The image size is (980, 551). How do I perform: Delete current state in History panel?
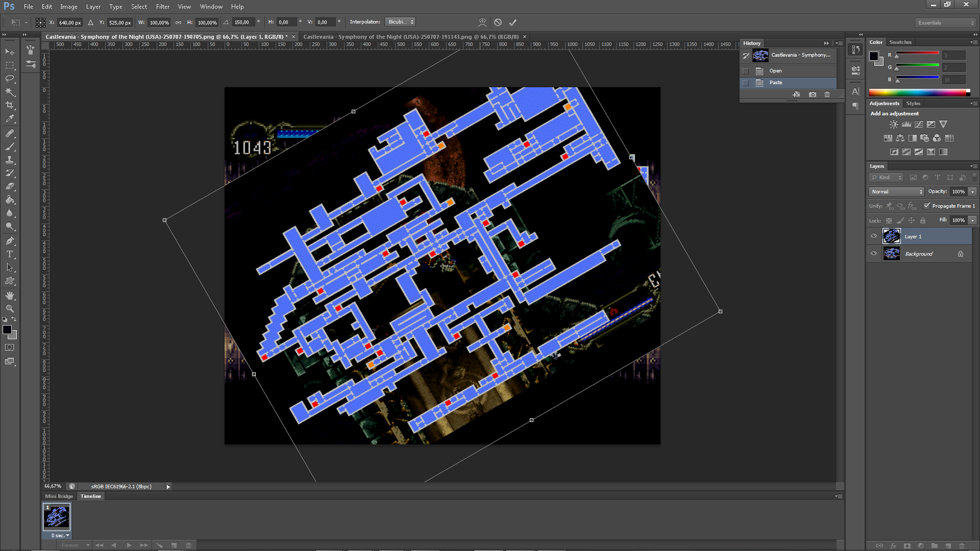point(827,94)
